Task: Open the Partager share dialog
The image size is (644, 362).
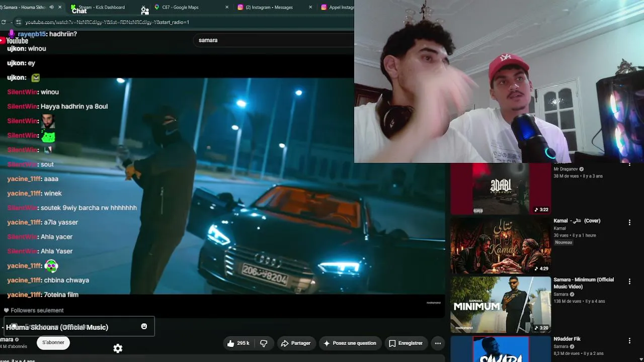Action: (x=296, y=343)
